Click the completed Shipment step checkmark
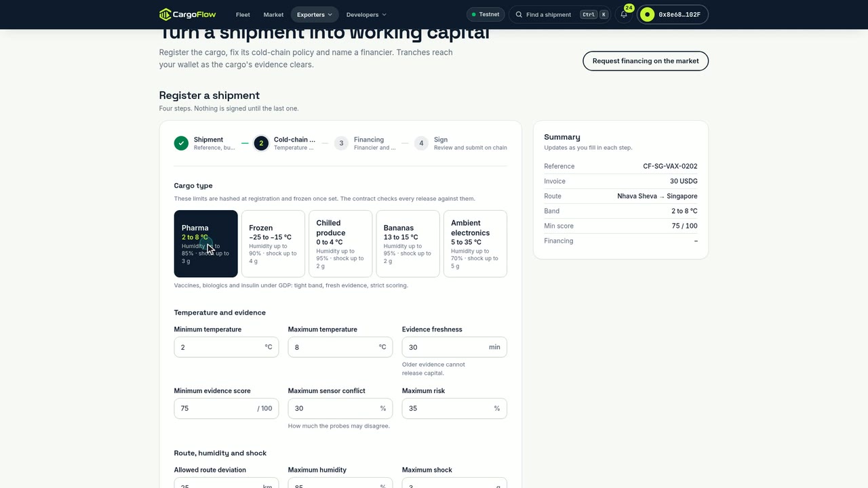868x488 pixels. (x=181, y=143)
